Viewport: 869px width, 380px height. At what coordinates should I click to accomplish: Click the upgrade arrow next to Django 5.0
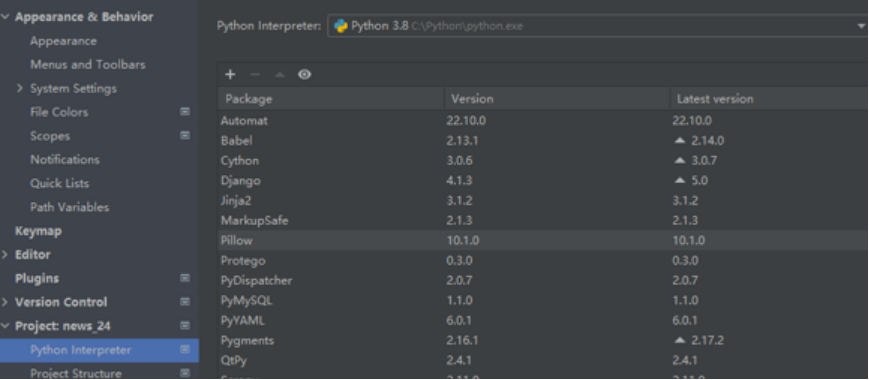tap(680, 181)
